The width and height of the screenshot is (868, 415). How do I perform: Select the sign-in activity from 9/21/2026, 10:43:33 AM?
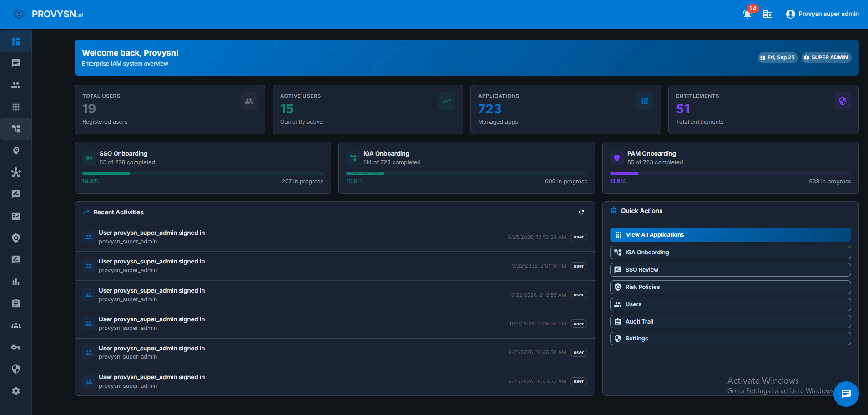[335, 381]
